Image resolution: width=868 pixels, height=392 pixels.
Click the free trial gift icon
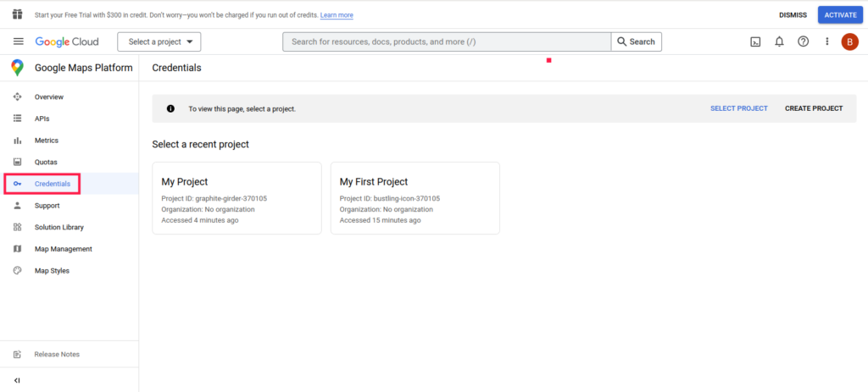18,14
